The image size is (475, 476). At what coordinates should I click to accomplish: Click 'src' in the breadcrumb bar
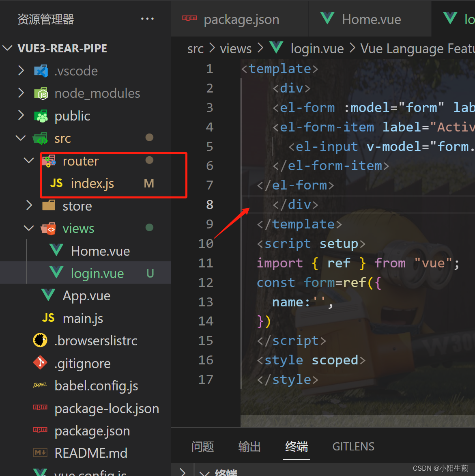click(195, 48)
